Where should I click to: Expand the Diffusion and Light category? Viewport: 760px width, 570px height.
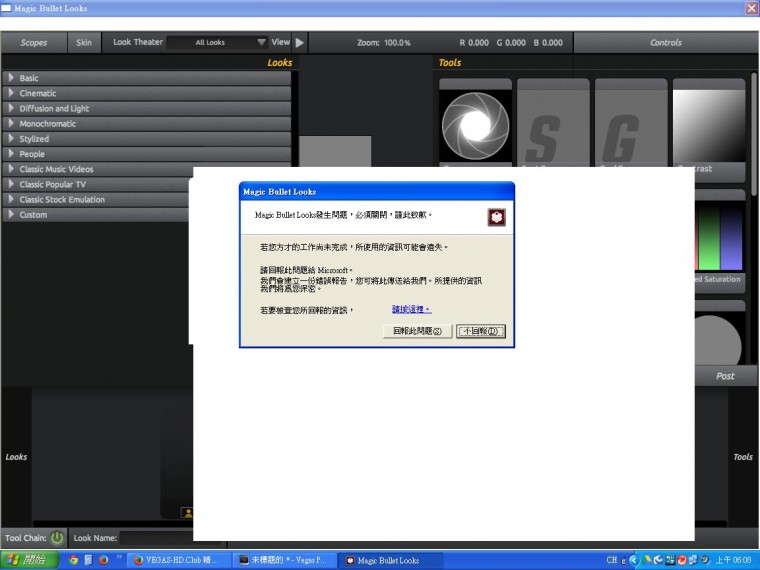[x=147, y=109]
